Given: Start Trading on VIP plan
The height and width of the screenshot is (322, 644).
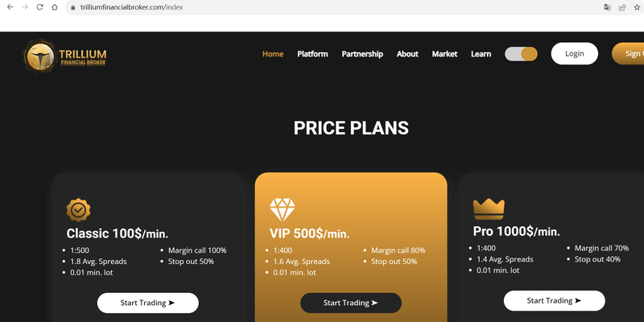Looking at the screenshot, I should (x=351, y=303).
